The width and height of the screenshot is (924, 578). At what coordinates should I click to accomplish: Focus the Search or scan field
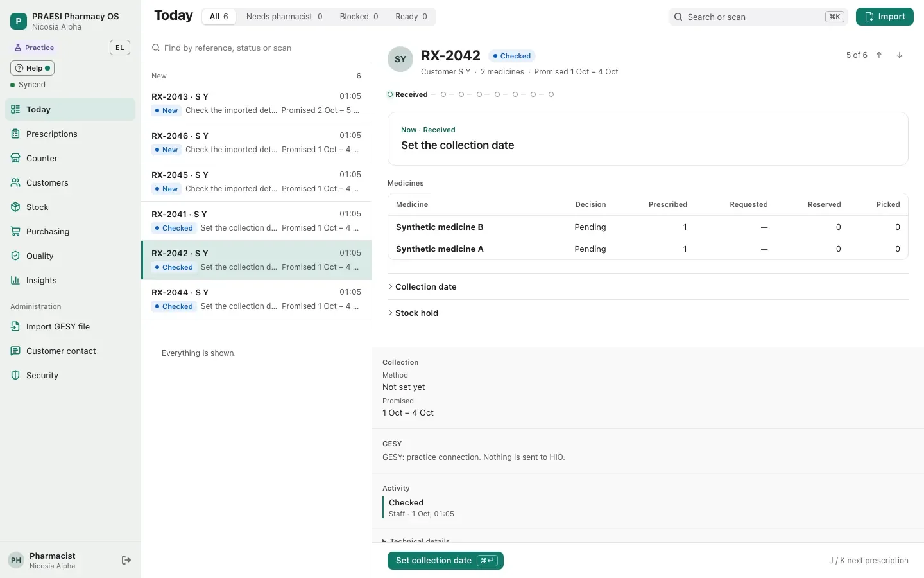(x=758, y=17)
